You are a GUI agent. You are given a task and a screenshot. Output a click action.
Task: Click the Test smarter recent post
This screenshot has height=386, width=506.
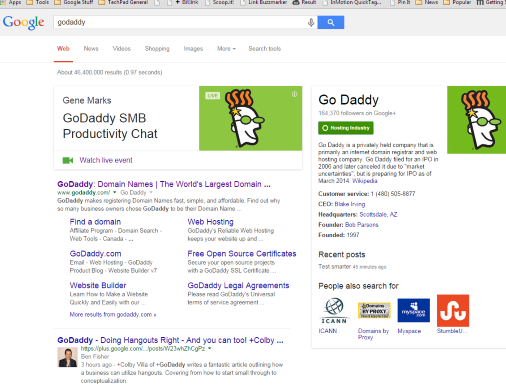(x=335, y=267)
